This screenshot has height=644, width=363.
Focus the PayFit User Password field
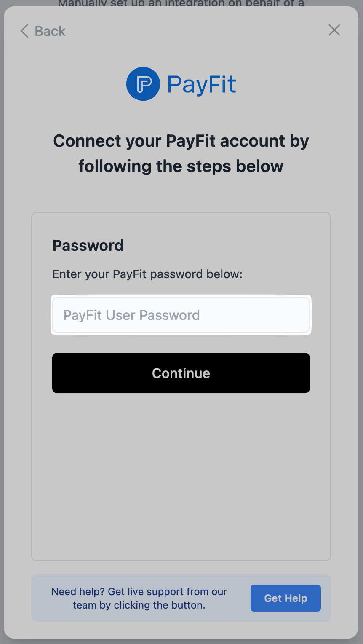(181, 315)
